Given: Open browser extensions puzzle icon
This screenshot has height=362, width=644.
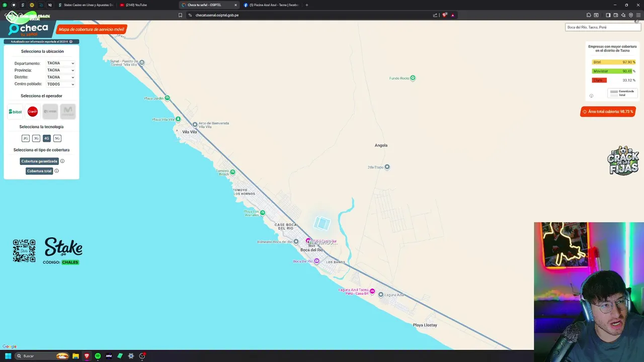Looking at the screenshot, I should (589, 15).
